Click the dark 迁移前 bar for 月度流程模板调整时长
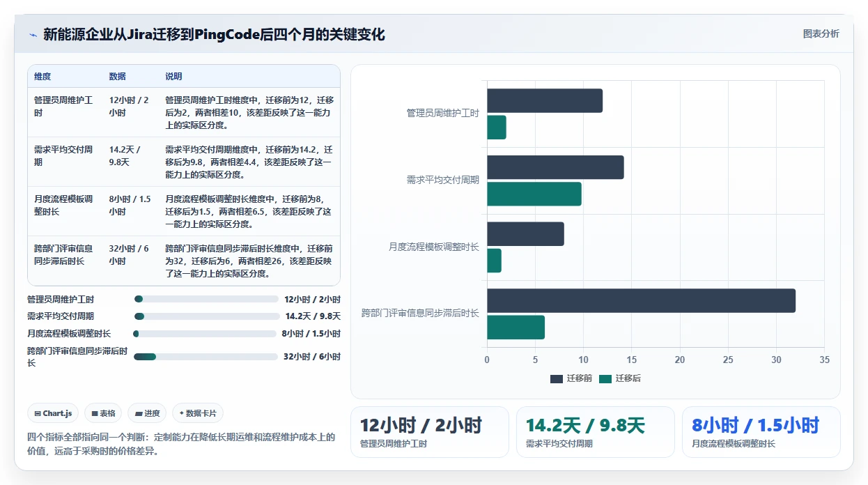 (525, 234)
